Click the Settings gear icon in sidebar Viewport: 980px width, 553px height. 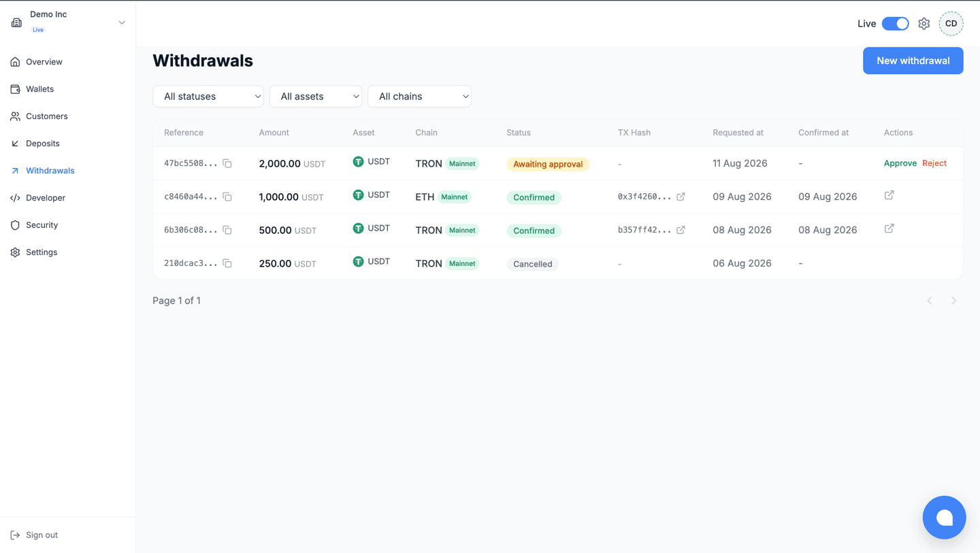(x=15, y=252)
